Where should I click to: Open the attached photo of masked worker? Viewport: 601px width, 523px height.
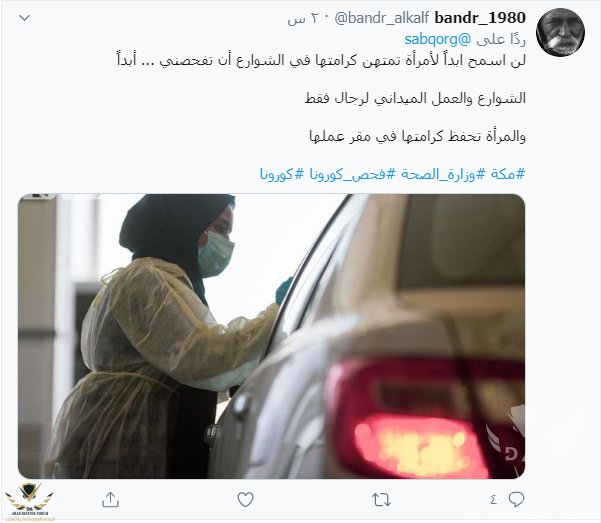(x=271, y=336)
